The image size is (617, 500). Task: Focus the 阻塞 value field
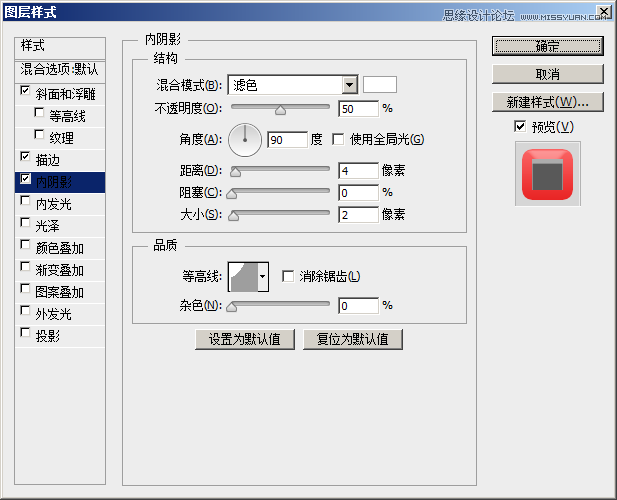tap(358, 193)
